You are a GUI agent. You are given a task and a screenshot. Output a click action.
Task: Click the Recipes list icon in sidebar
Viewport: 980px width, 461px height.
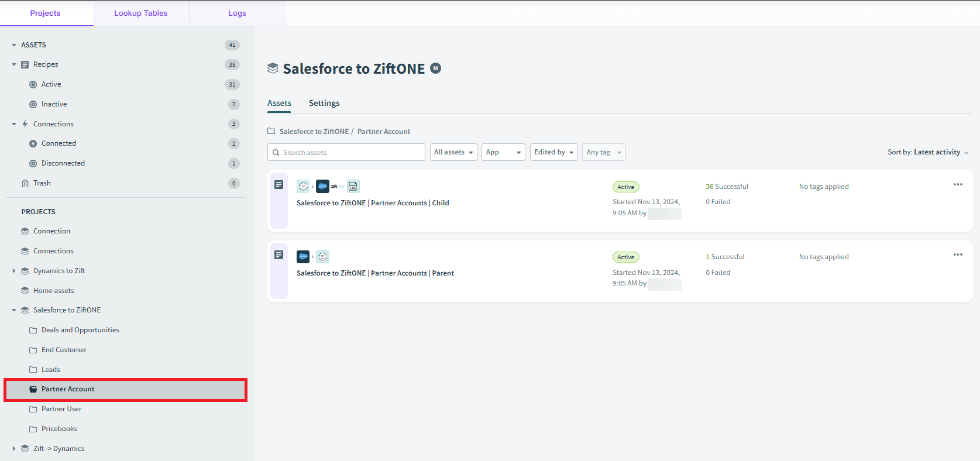[x=25, y=64]
